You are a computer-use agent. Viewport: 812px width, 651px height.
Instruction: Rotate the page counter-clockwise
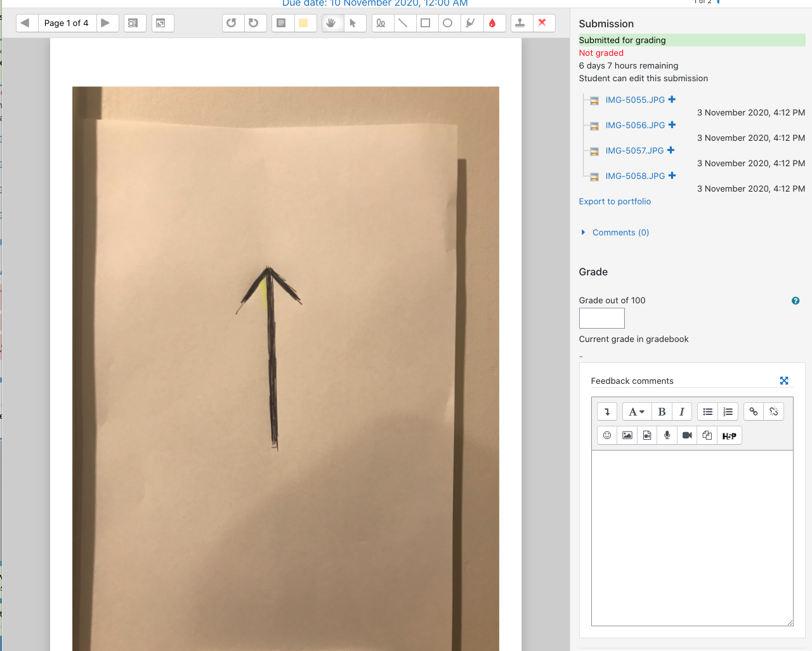pyautogui.click(x=232, y=23)
